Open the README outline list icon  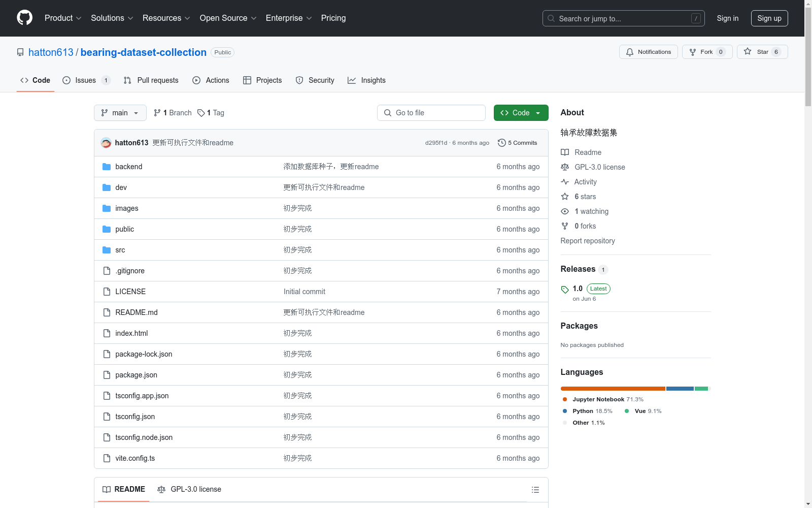point(535,490)
